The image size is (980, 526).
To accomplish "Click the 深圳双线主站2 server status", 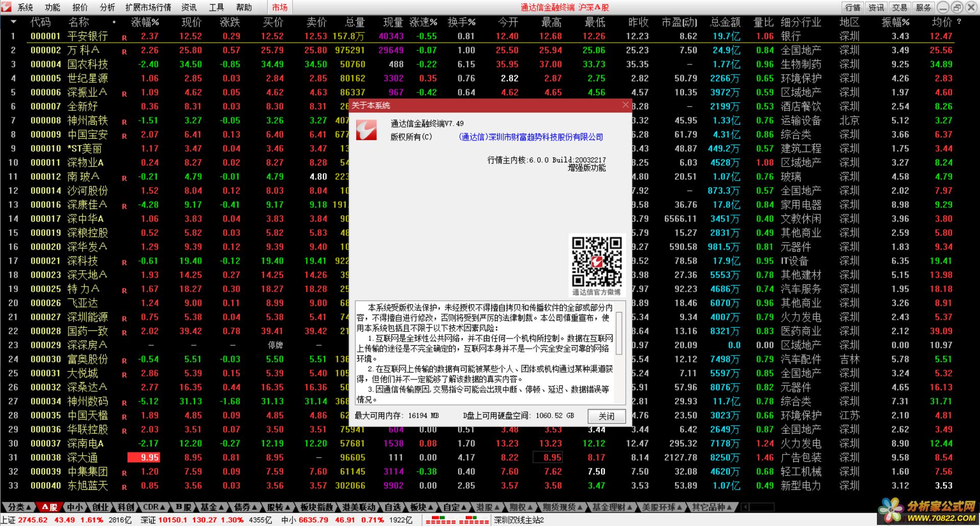I will (x=519, y=520).
